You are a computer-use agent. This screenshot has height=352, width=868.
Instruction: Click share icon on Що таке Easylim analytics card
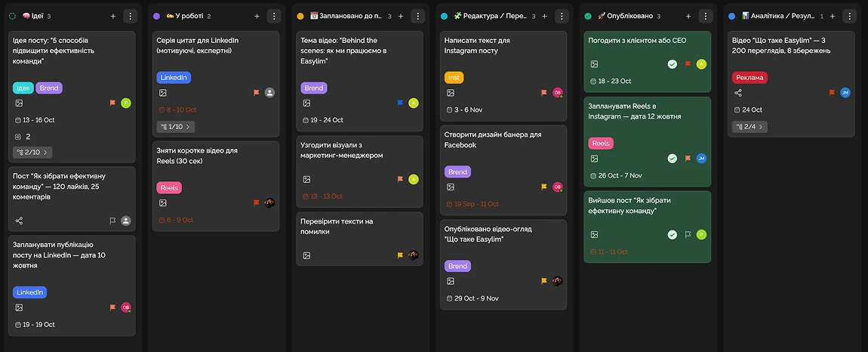(738, 93)
